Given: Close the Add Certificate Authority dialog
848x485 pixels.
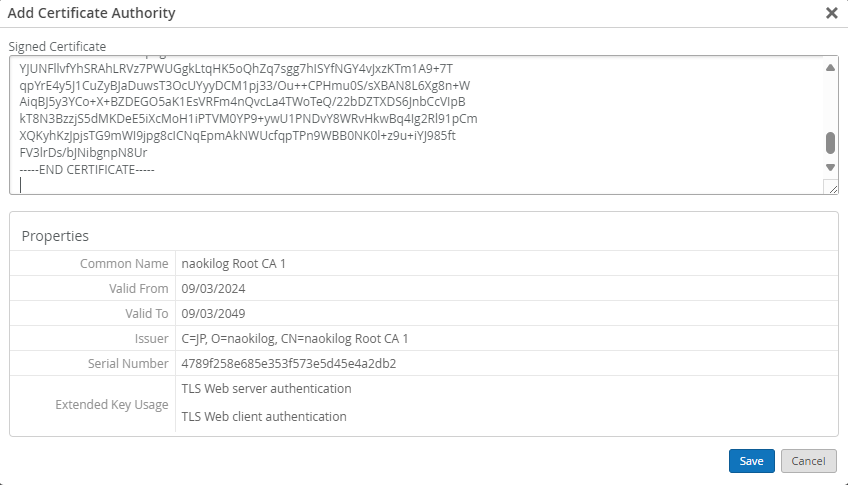Looking at the screenshot, I should click(x=832, y=13).
